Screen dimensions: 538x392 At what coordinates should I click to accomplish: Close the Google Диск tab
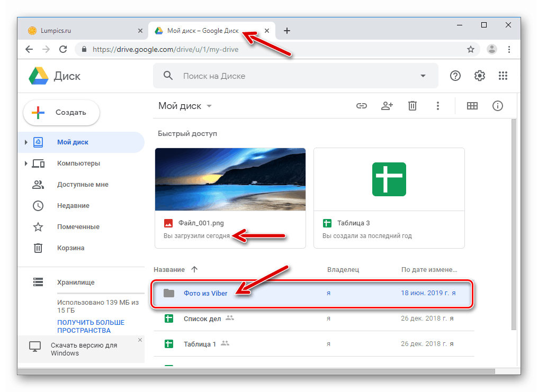tap(266, 31)
